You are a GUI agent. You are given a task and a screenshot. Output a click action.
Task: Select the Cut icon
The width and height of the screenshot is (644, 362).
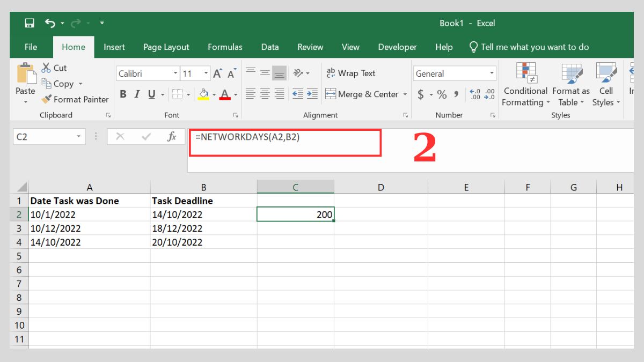(x=47, y=68)
